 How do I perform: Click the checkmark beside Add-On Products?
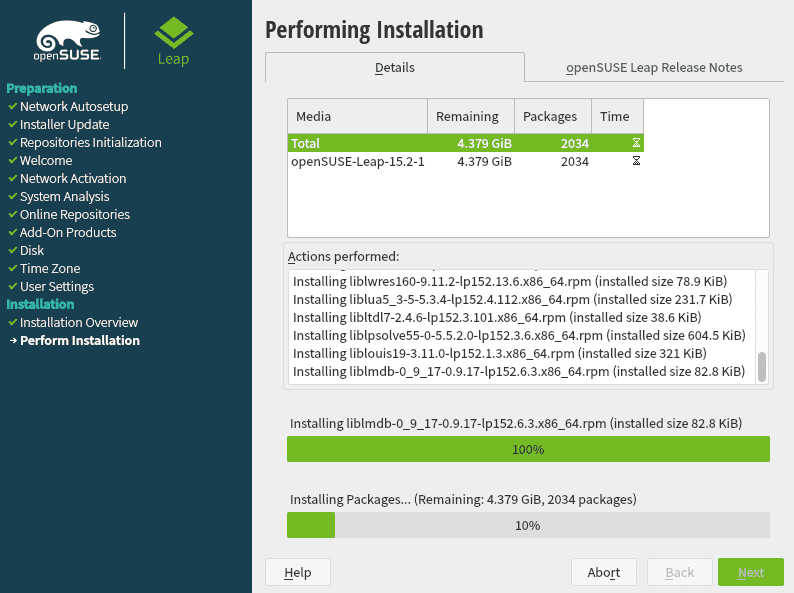pos(13,232)
